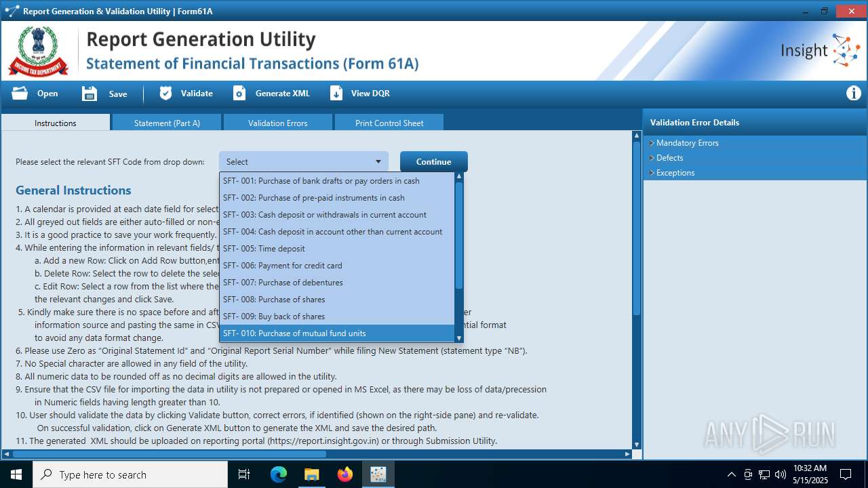868x488 pixels.
Task: Click the Save floppy disk icon
Action: point(90,94)
